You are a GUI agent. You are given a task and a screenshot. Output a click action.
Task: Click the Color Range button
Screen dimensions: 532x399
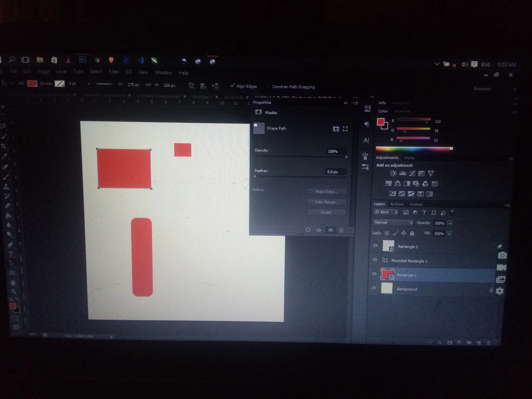coord(326,202)
